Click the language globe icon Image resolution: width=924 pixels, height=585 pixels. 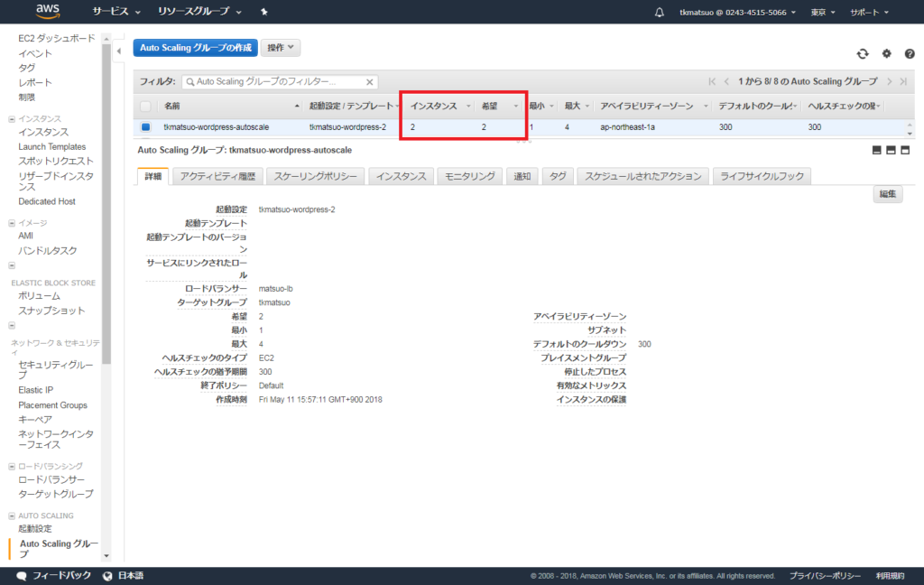[x=107, y=576]
